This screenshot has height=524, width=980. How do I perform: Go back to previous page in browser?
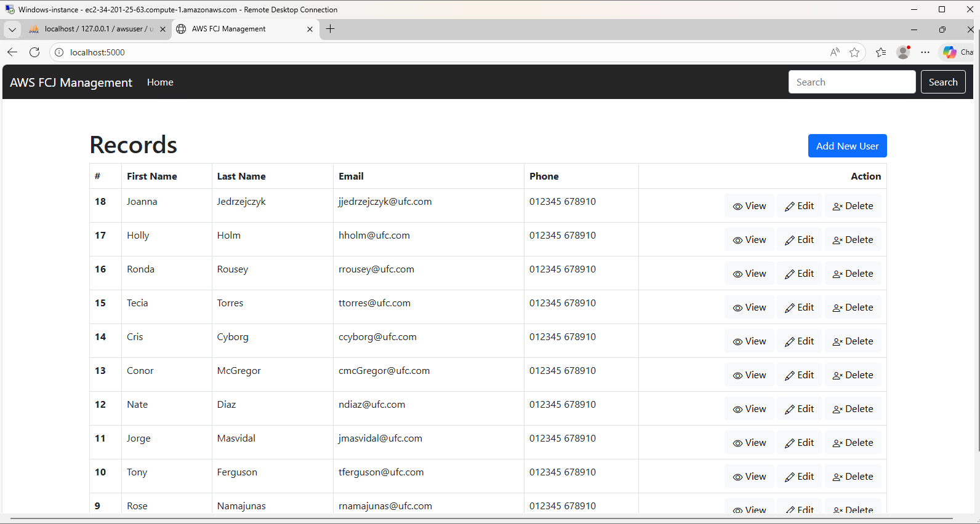(12, 52)
